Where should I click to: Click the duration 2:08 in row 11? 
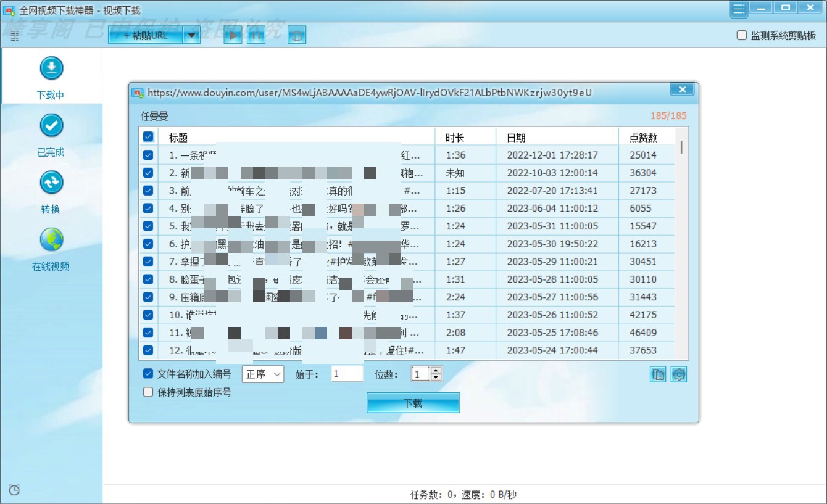(455, 333)
